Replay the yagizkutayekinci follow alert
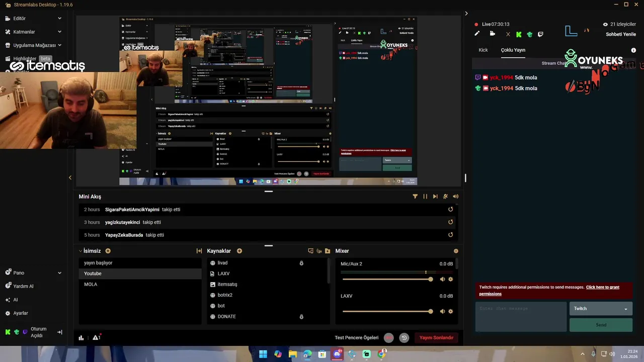Screen dimensions: 644x362 click(450, 222)
